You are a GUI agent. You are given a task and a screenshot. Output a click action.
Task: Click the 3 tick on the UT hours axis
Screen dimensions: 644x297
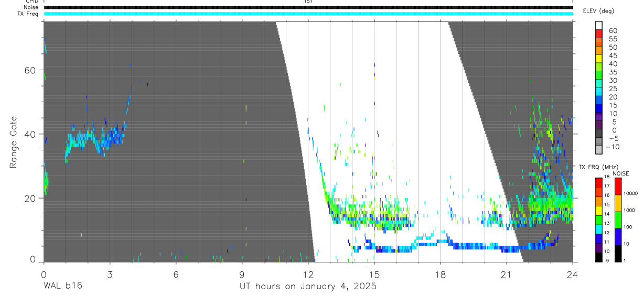110,273
